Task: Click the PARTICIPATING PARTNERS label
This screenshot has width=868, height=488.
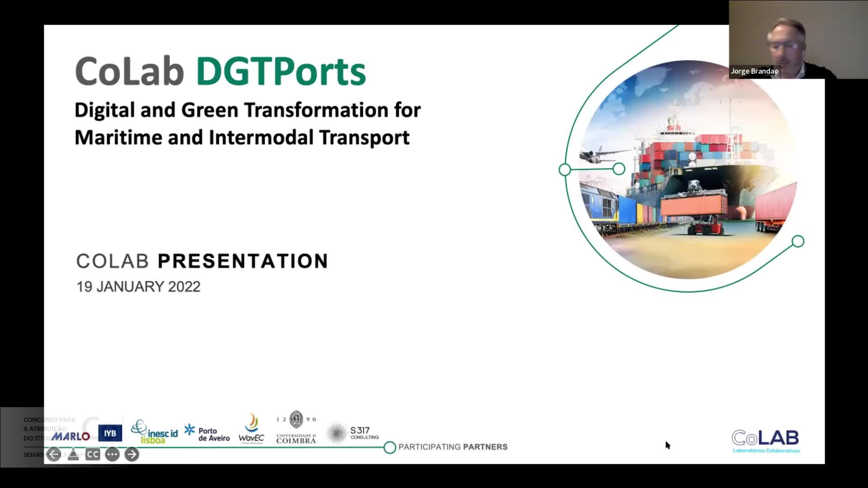Action: [453, 447]
